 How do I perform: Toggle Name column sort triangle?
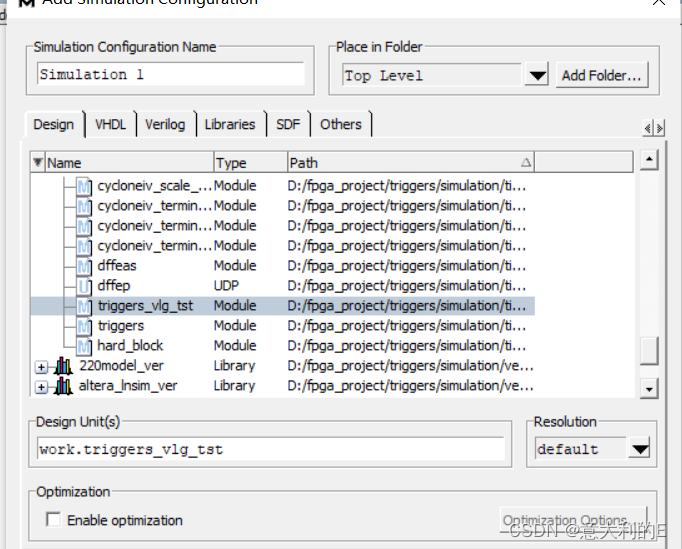[38, 162]
